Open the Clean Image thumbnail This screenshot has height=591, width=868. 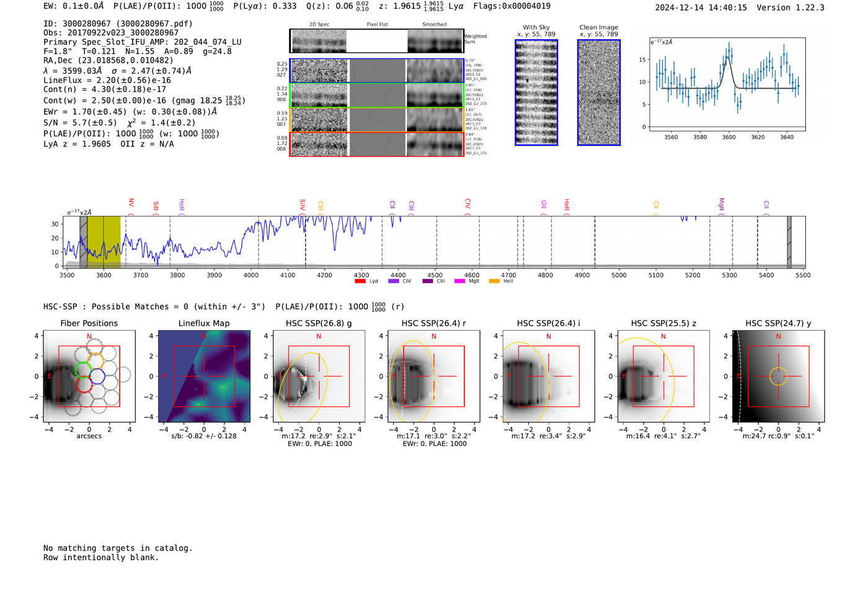coord(599,92)
